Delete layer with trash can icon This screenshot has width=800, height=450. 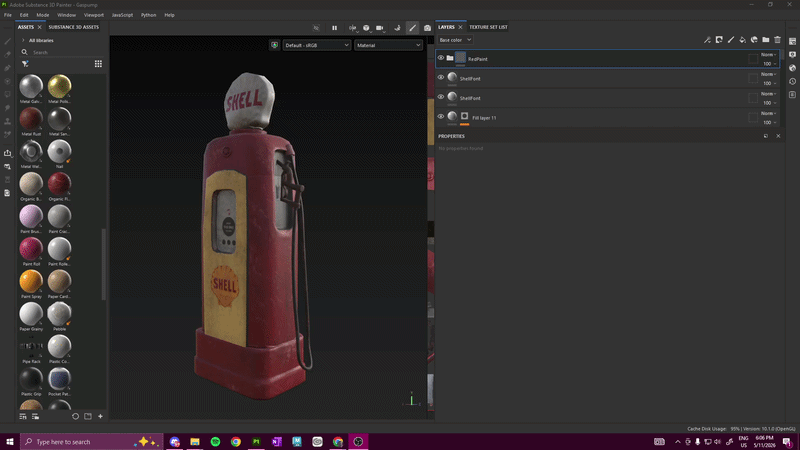(x=778, y=40)
